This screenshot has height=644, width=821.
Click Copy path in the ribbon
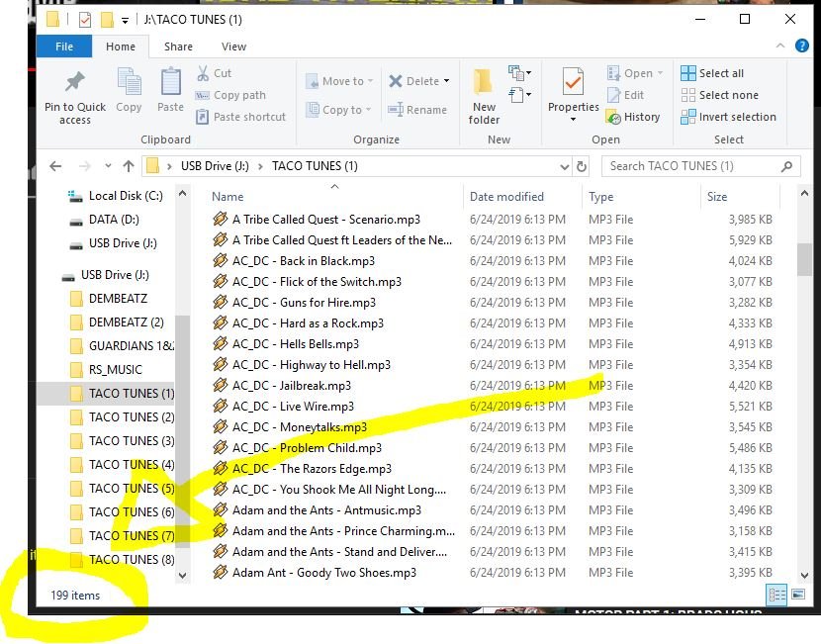[x=230, y=95]
